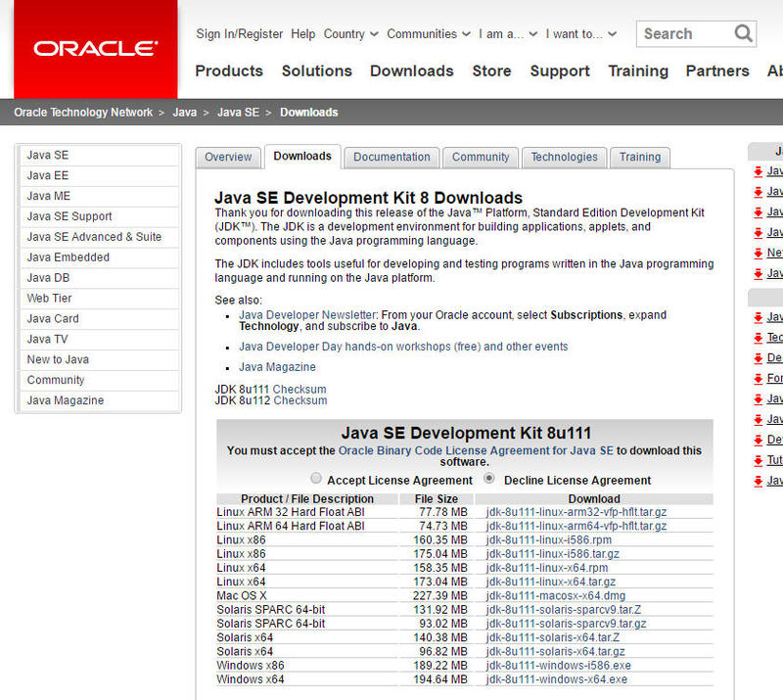Image resolution: width=783 pixels, height=700 pixels.
Task: Expand the Communities dropdown
Action: tap(429, 34)
